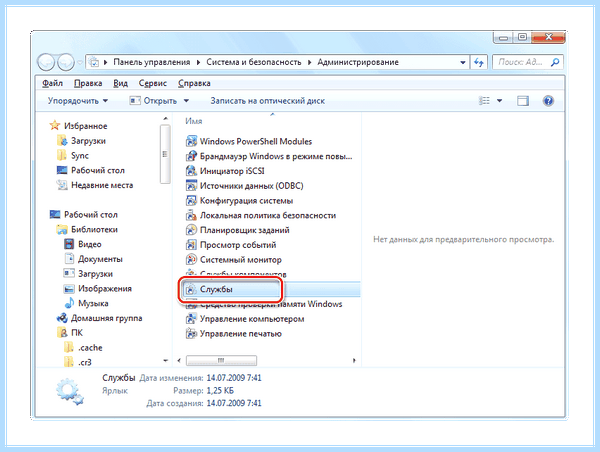Image resolution: width=600 pixels, height=452 pixels.
Task: Select Управление компьютером icon
Action: point(191,319)
